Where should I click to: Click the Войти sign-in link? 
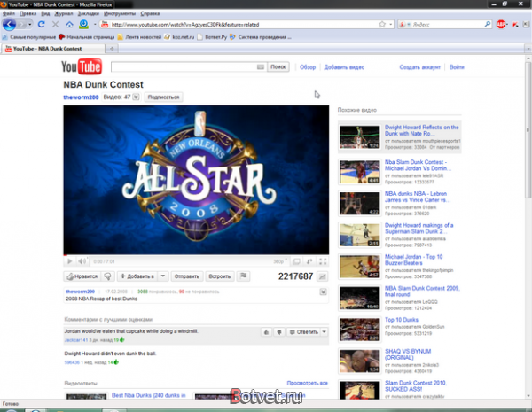click(457, 67)
